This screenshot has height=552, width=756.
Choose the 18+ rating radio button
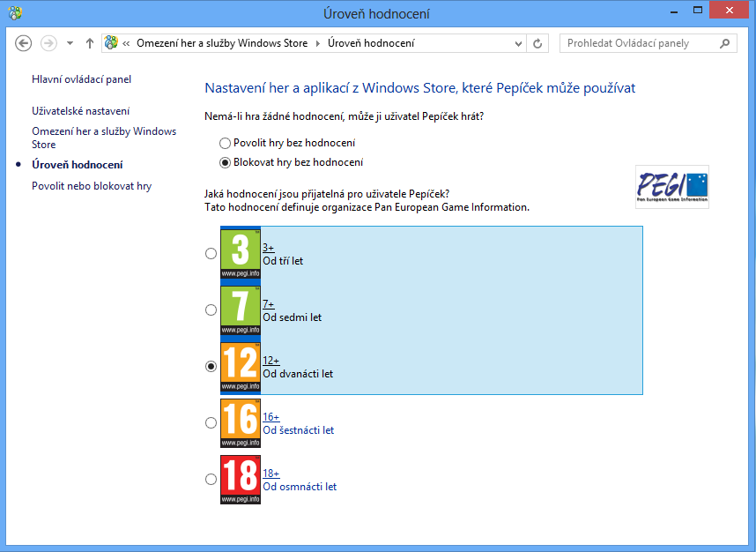[211, 480]
